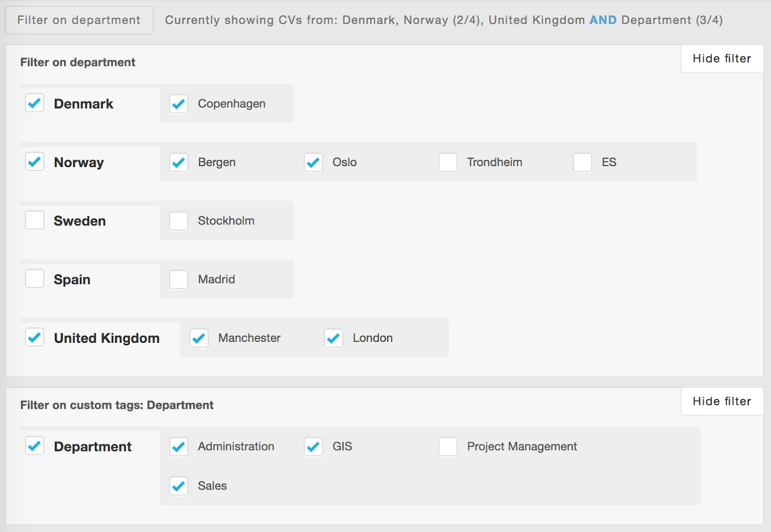Click the Filter on department button
The height and width of the screenshot is (532, 771).
79,20
